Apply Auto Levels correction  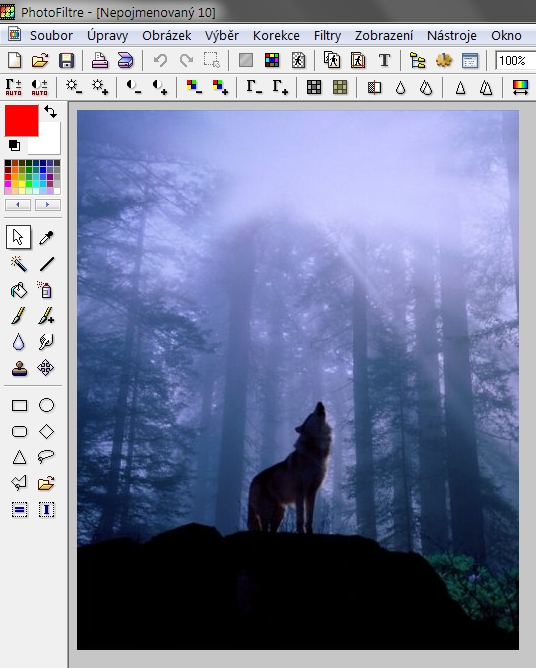point(14,87)
